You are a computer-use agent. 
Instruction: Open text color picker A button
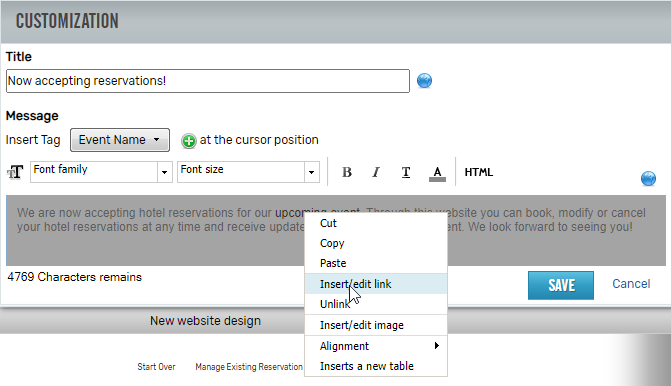(437, 173)
